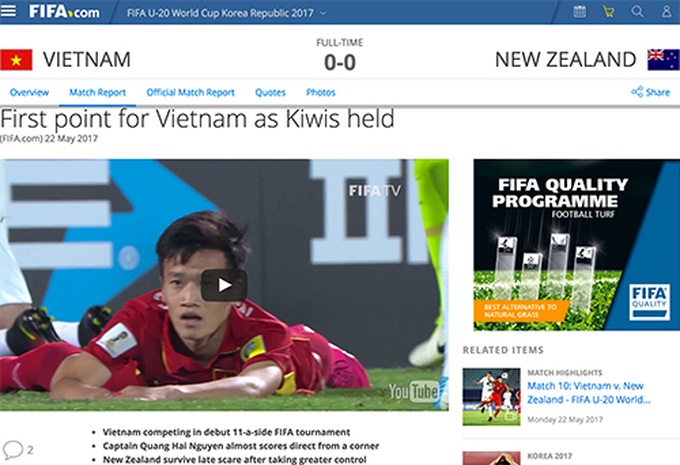The height and width of the screenshot is (465, 680).
Task: Click the Vietnam flag icon
Action: (x=16, y=60)
